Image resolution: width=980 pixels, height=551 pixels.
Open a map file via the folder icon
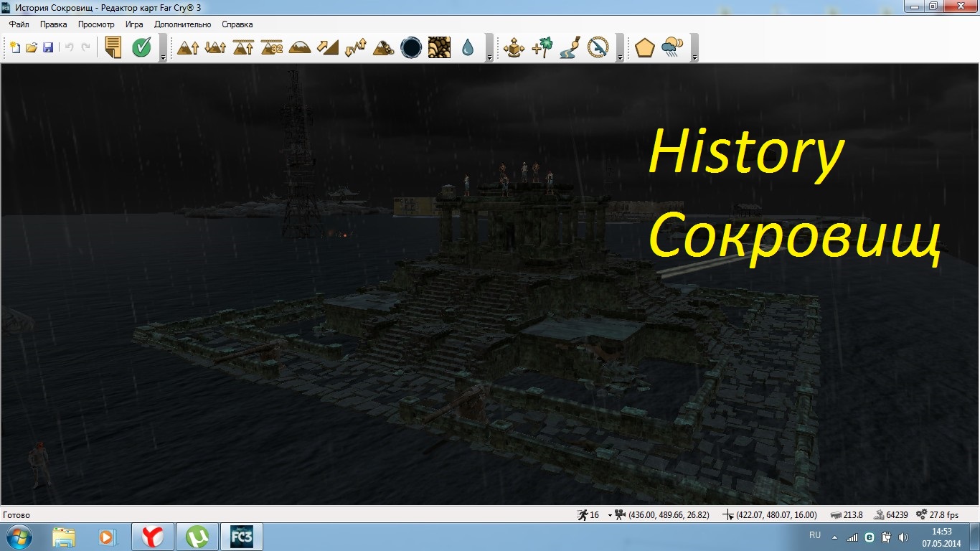tap(32, 47)
